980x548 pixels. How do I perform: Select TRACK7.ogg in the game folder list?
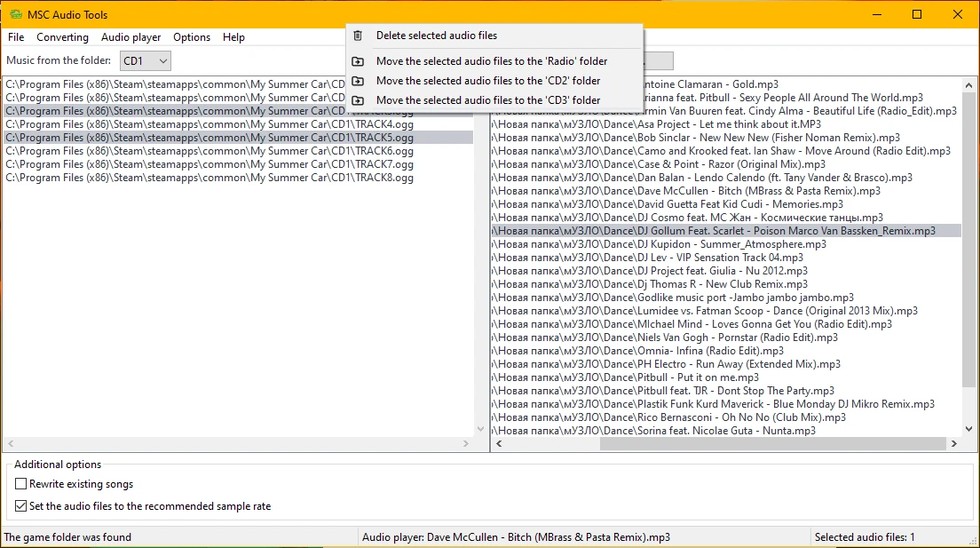(x=238, y=164)
